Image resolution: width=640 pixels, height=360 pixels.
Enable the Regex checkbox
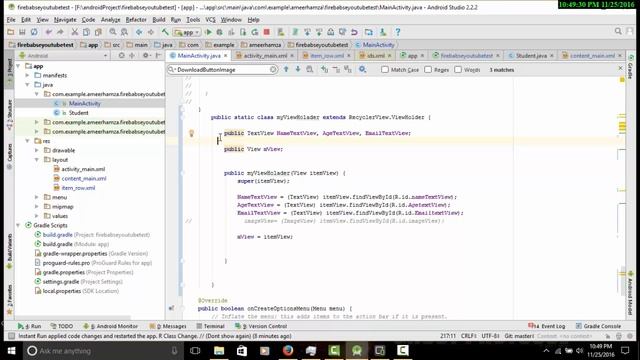(x=428, y=69)
